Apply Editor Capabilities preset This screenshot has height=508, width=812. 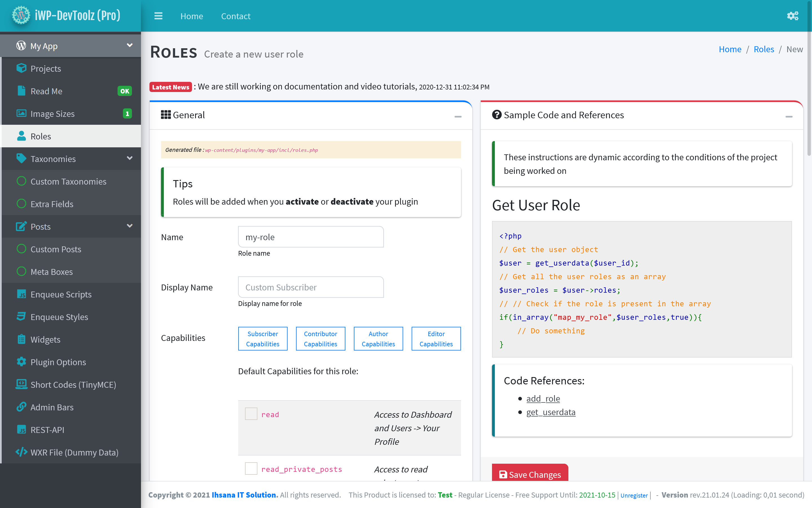click(436, 339)
